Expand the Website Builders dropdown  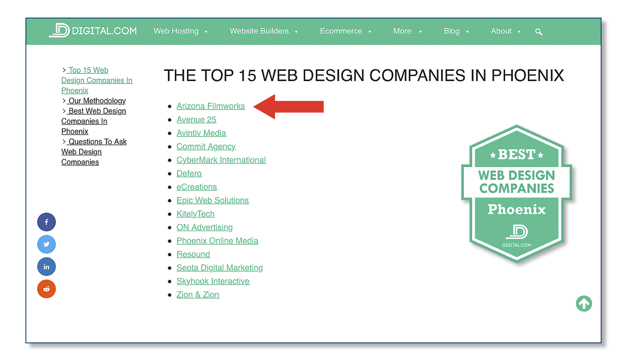(263, 31)
